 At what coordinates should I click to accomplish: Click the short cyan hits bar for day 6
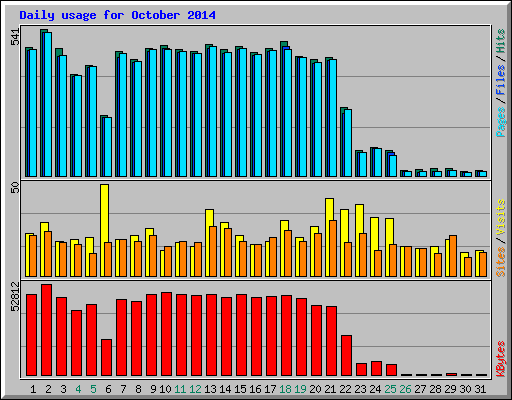click(108, 147)
